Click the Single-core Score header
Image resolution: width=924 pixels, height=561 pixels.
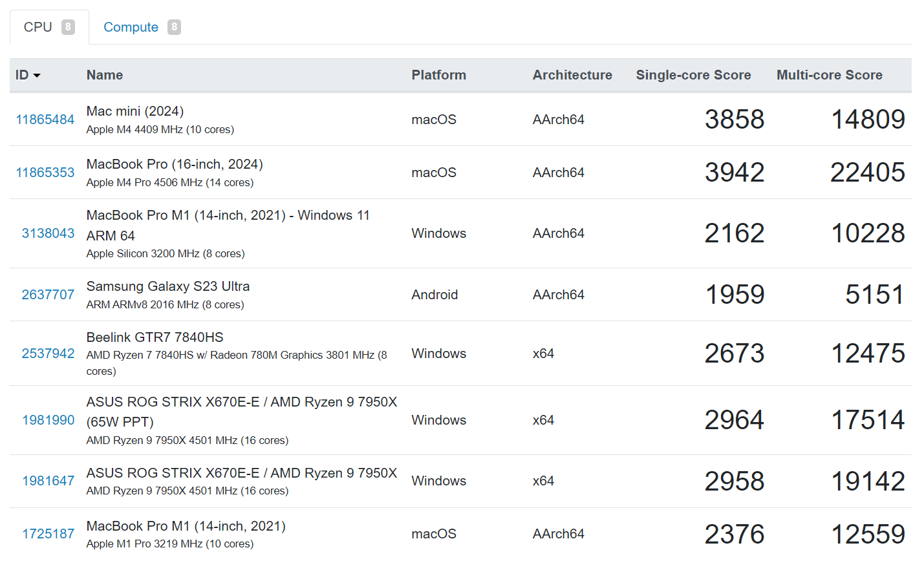click(x=693, y=75)
